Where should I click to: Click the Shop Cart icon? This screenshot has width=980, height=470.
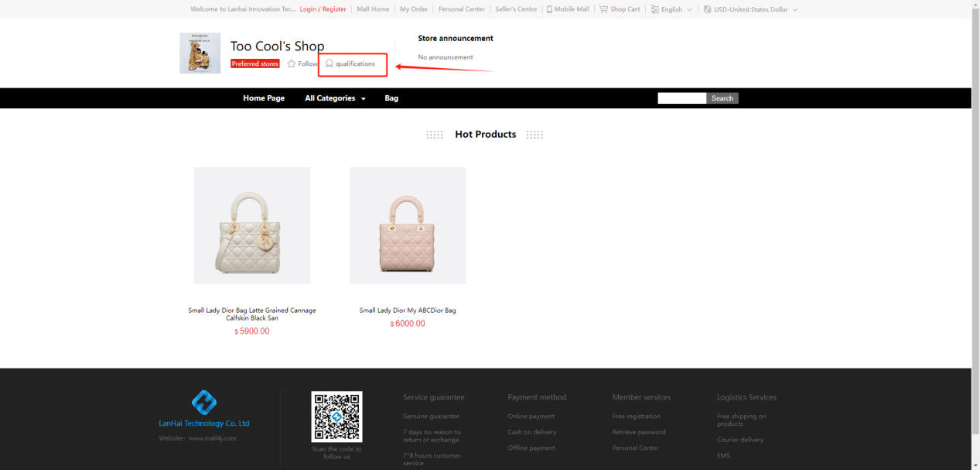(603, 9)
